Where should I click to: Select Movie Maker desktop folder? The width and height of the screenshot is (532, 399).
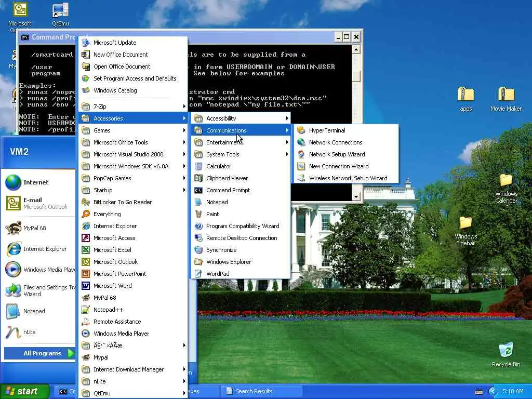click(506, 99)
